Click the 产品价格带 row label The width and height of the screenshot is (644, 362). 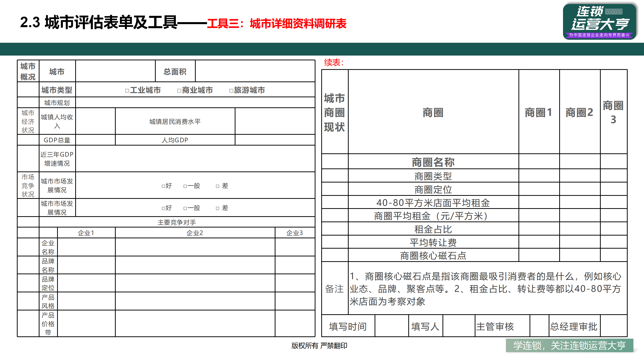point(48,324)
